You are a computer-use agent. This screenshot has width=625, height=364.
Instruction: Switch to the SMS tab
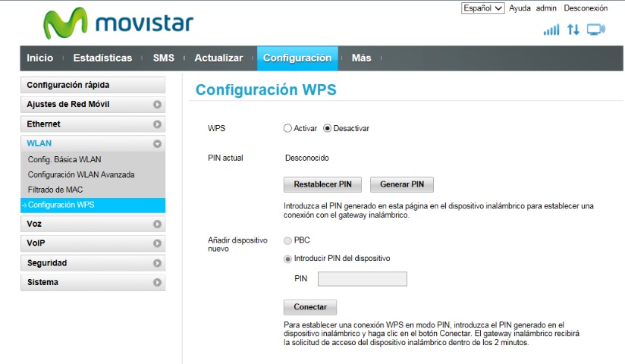163,58
